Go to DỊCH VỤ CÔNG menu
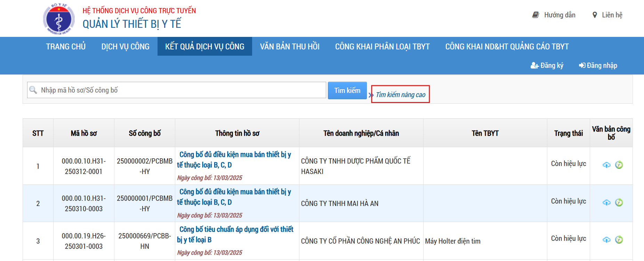The height and width of the screenshot is (261, 644). point(125,47)
